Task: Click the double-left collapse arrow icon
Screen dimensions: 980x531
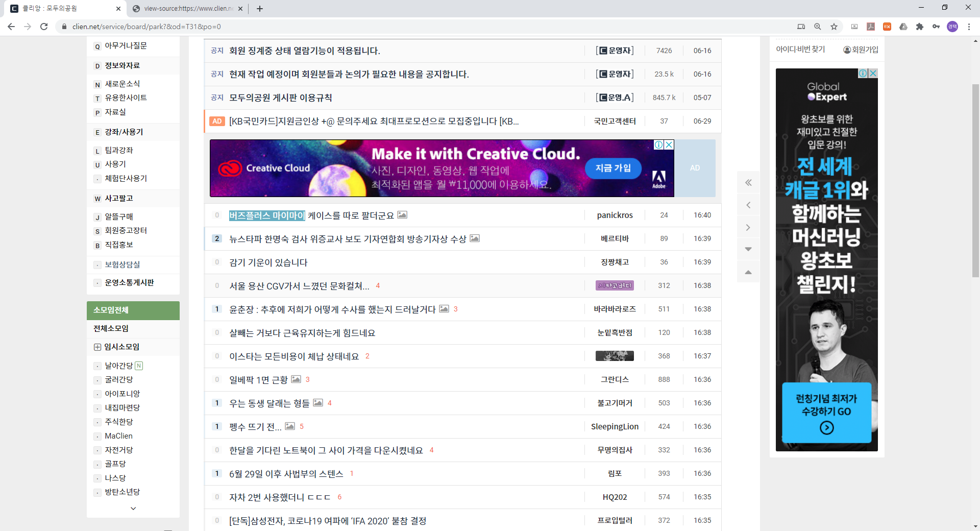Action: tap(748, 183)
